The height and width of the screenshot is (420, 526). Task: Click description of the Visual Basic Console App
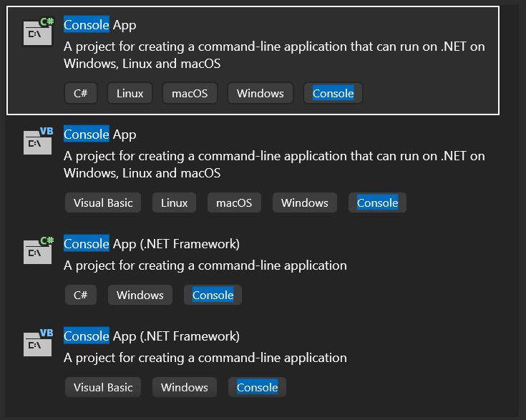[x=274, y=165]
